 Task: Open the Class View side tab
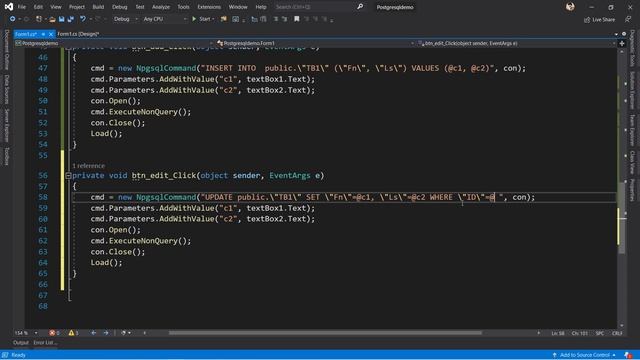pyautogui.click(x=632, y=162)
